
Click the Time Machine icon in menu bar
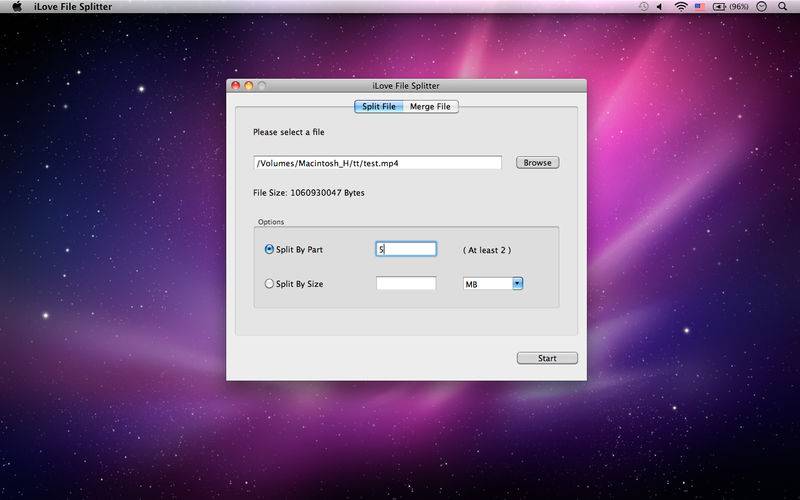643,7
